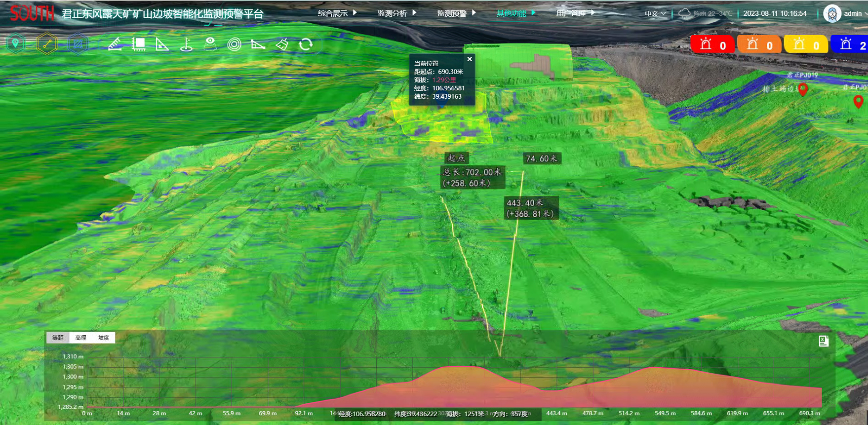Click the angled ruler distance tool icon

point(115,44)
